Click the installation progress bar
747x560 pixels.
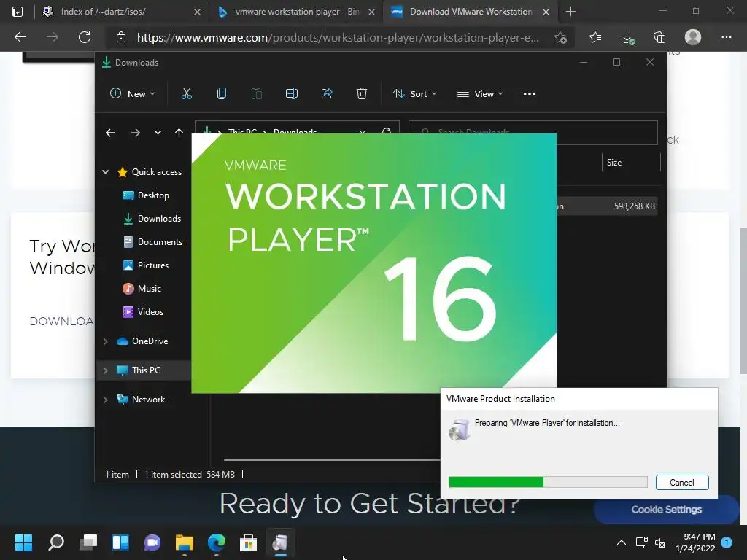[548, 483]
